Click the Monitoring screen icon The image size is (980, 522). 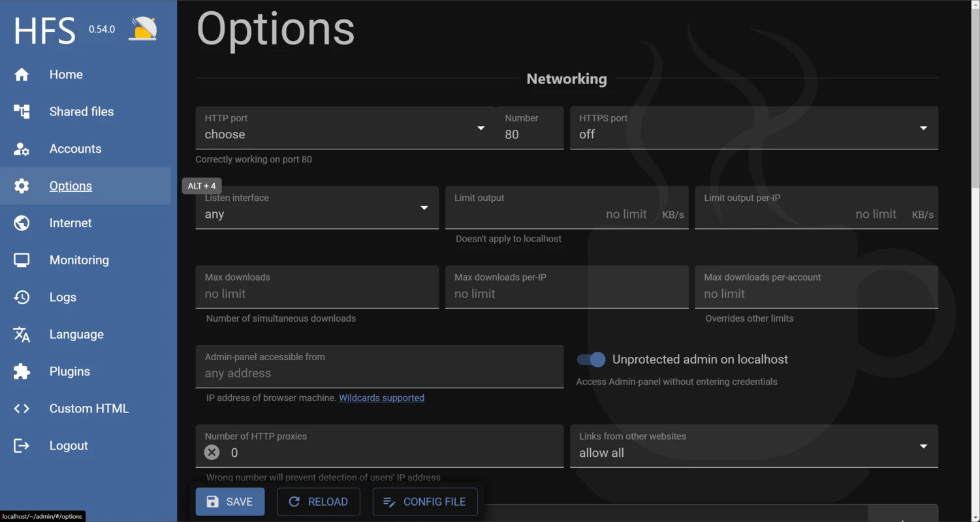tap(22, 260)
